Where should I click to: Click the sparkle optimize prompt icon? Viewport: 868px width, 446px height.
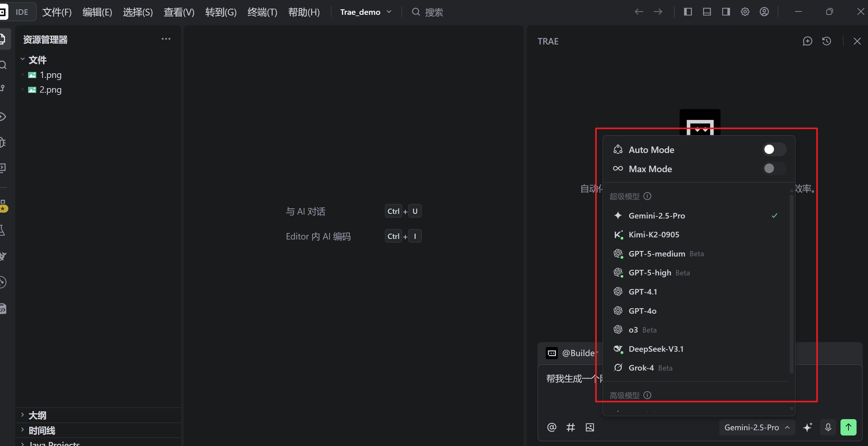point(807,427)
